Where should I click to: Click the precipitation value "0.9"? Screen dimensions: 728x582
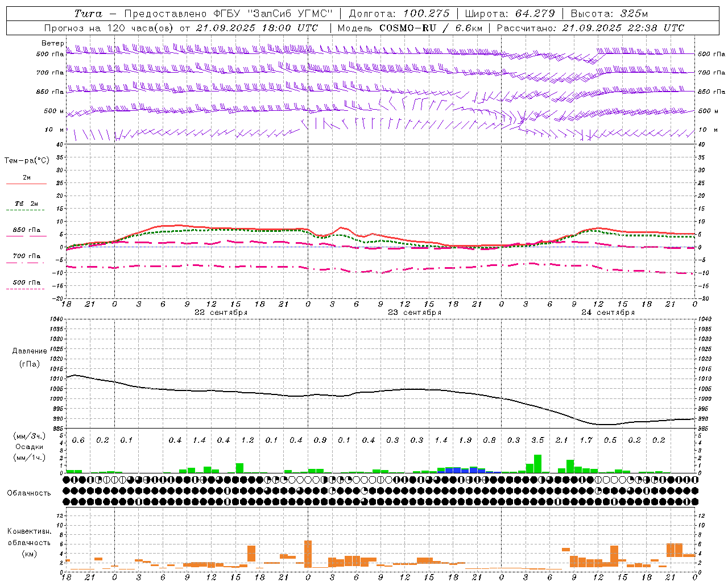tap(320, 440)
